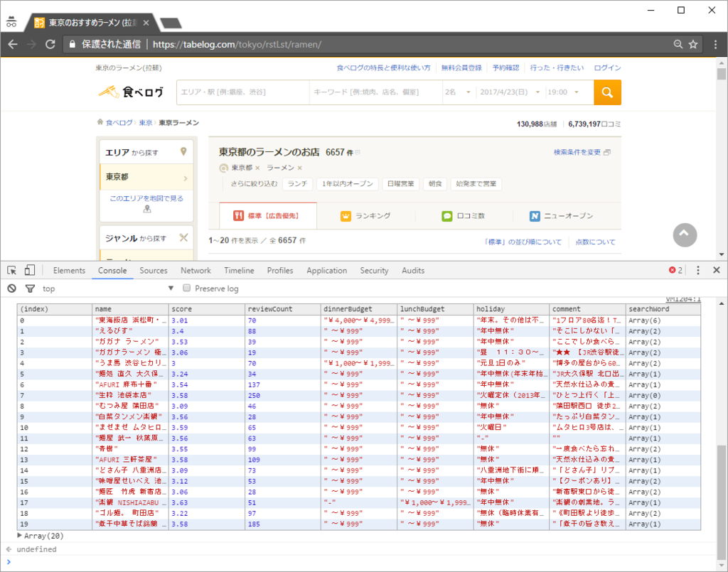Open the top context dropdown

tap(108, 288)
